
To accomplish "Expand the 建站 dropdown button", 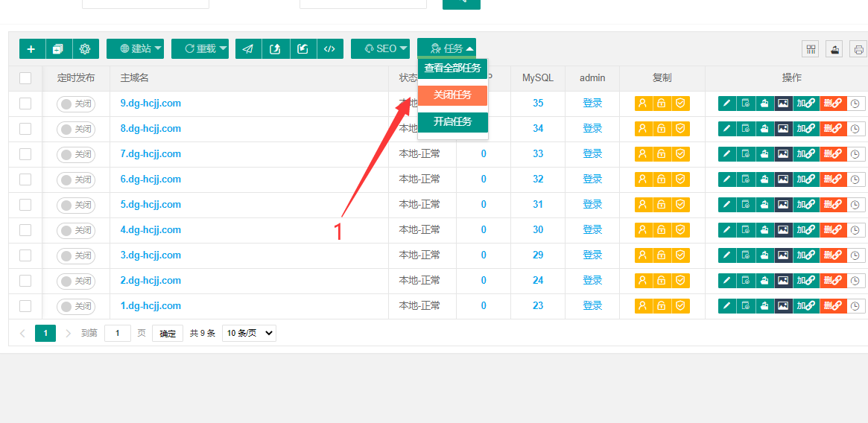I will (x=136, y=48).
